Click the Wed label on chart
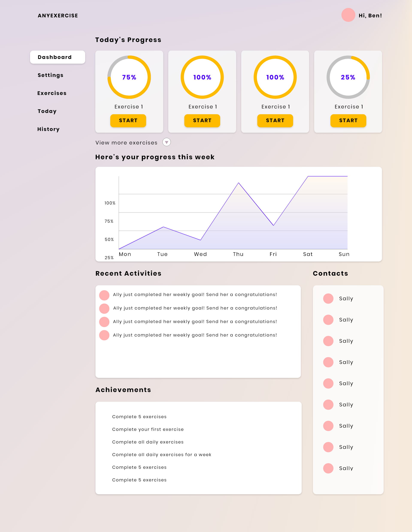The height and width of the screenshot is (532, 412). point(200,254)
